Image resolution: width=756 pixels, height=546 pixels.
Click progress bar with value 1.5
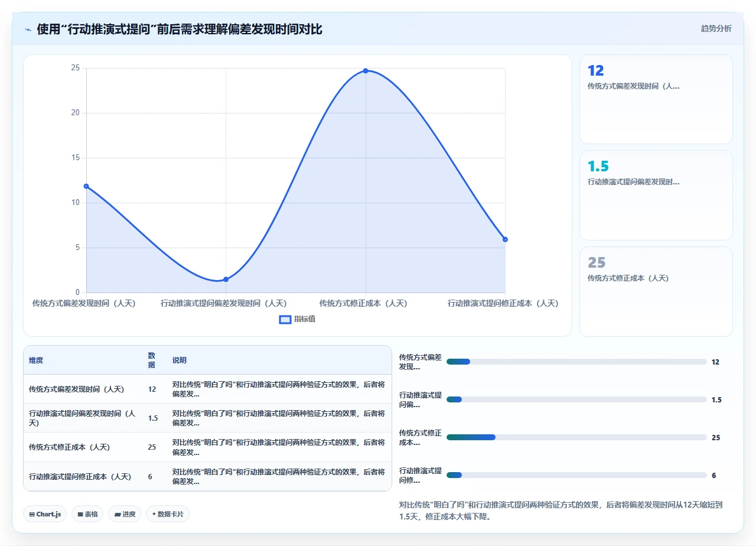point(576,399)
